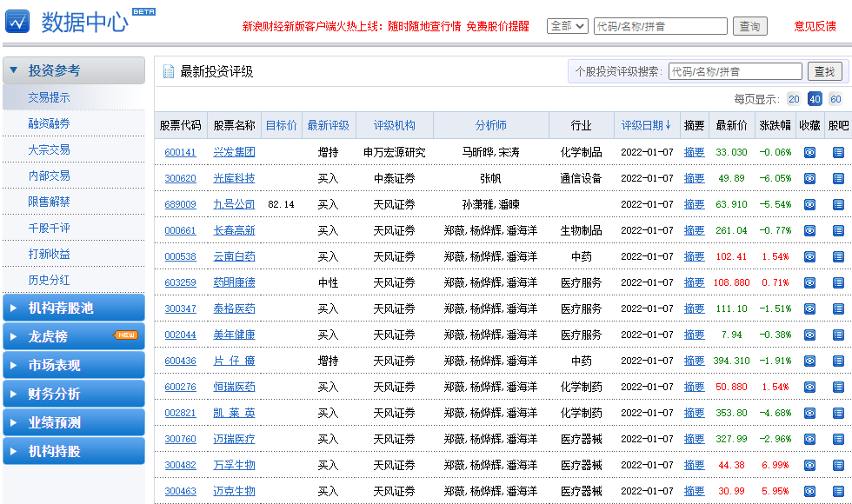Open 股吧 icon for 药明康德
This screenshot has height=504, width=852.
[838, 283]
